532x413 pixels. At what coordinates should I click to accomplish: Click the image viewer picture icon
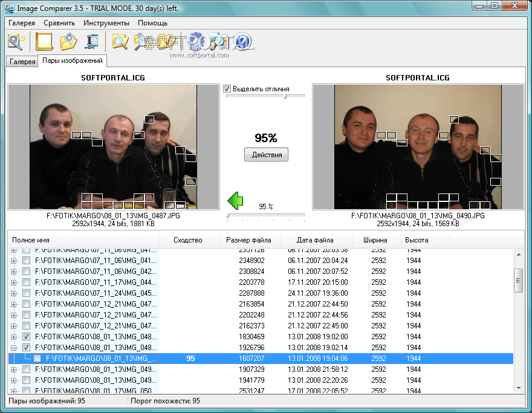[219, 42]
